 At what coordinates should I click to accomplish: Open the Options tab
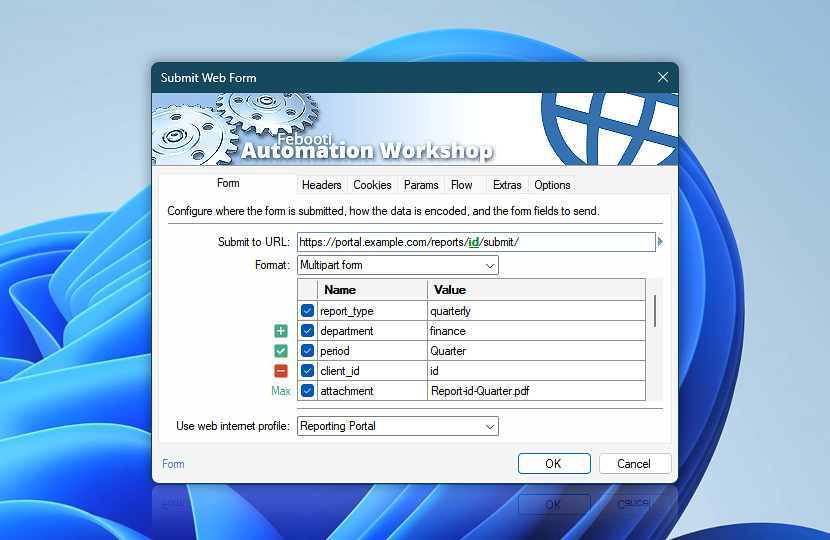tap(552, 185)
